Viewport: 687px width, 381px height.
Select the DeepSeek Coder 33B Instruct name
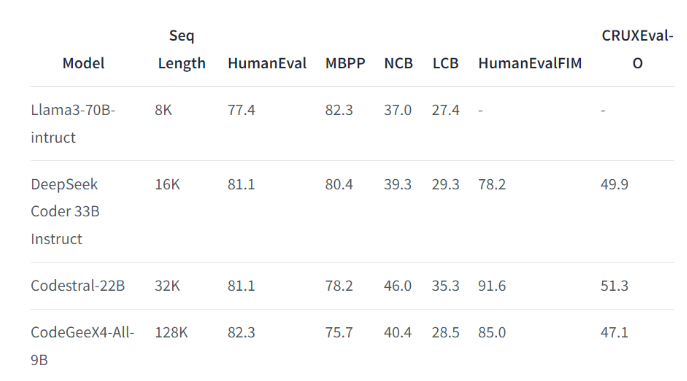tap(65, 212)
